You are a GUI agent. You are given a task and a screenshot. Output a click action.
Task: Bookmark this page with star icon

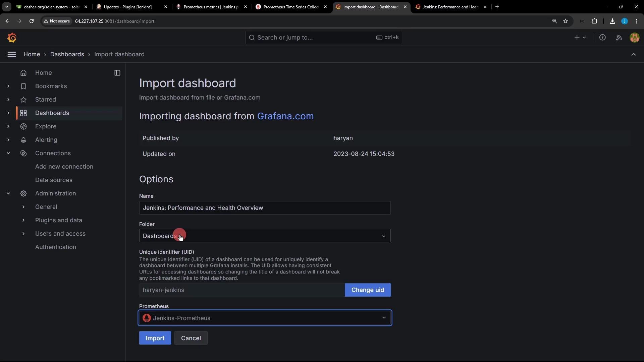566,21
